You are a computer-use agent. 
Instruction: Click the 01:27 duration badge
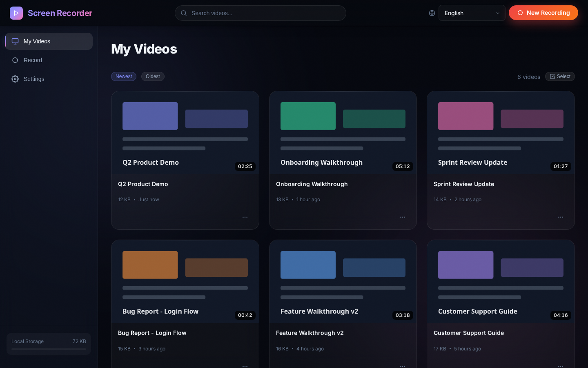point(561,166)
